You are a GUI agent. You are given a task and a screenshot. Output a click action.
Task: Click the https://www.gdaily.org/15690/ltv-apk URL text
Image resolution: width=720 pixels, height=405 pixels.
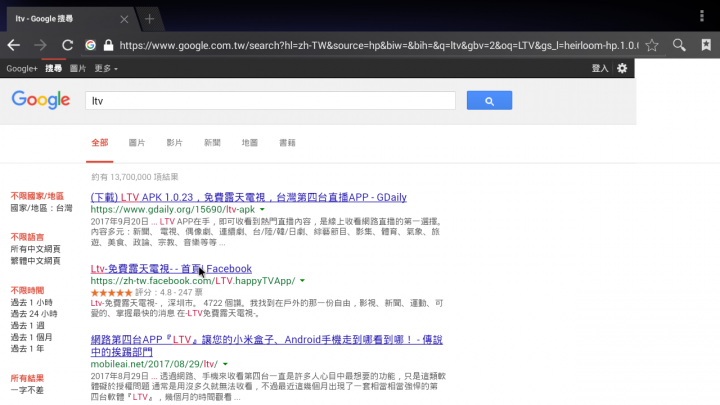[x=173, y=209]
